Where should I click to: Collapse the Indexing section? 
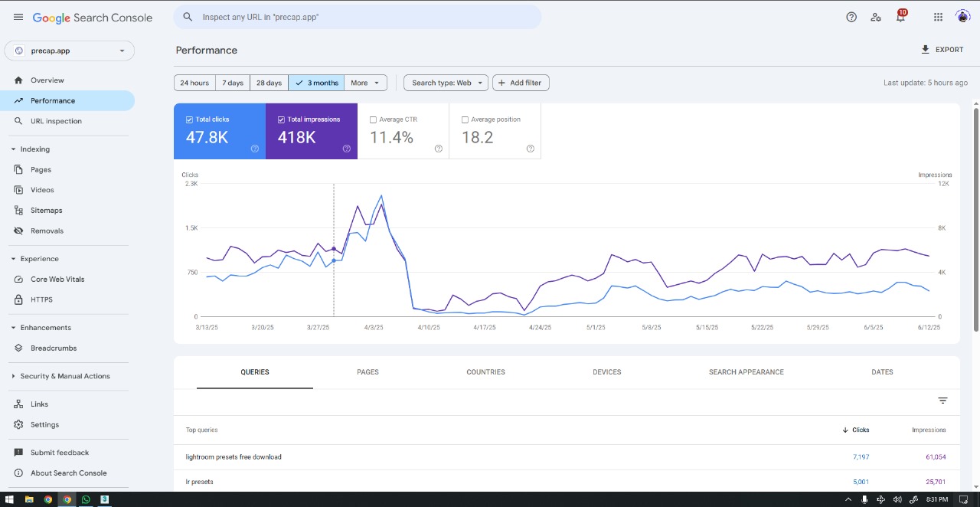tap(30, 149)
